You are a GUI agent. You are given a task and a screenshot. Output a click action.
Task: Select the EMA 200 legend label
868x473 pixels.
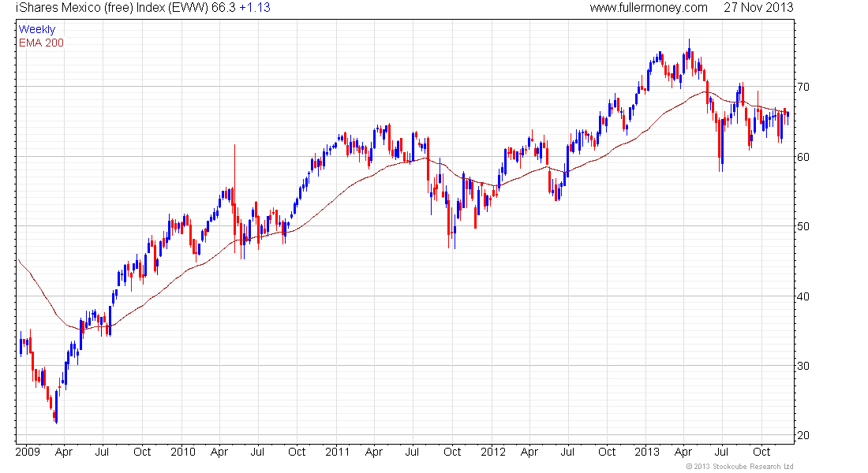[42, 43]
